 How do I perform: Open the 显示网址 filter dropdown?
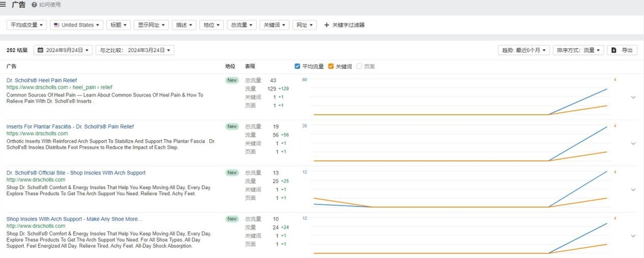pos(151,25)
